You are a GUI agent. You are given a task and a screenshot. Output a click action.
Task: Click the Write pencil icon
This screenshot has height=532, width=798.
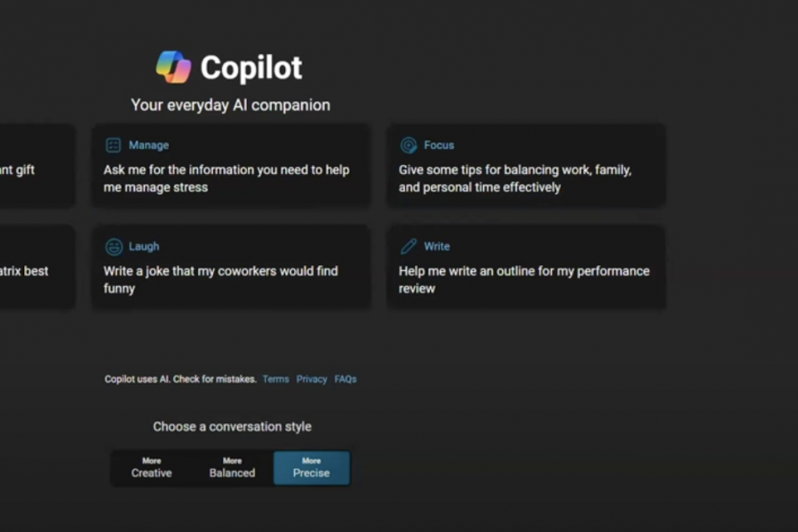point(408,247)
